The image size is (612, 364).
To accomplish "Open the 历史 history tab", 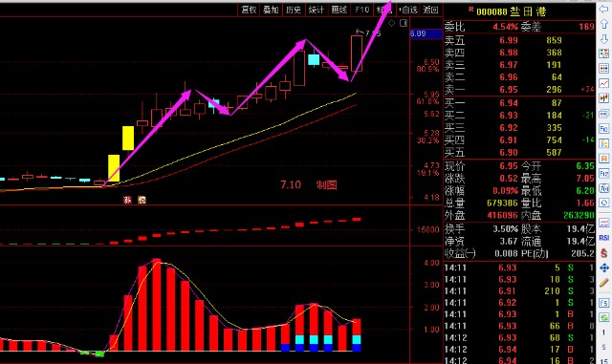I will click(x=294, y=10).
